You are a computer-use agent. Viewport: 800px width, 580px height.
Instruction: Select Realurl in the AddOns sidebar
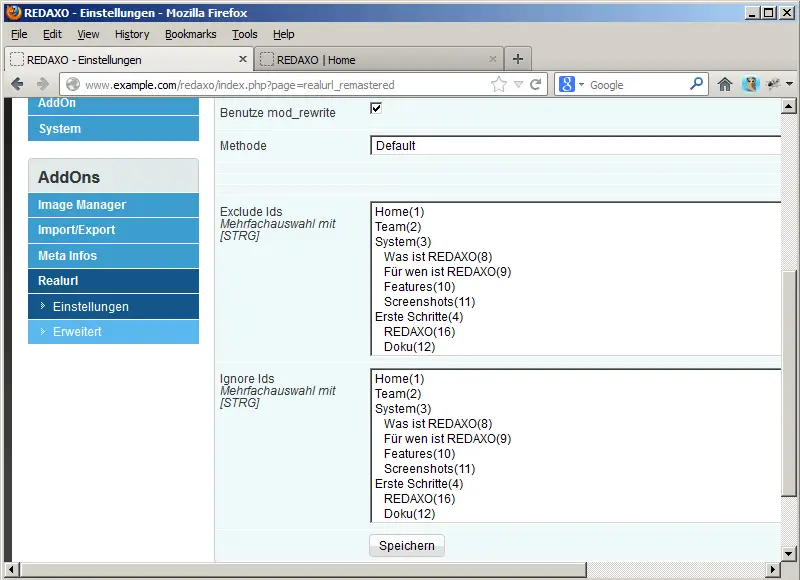[x=113, y=281]
